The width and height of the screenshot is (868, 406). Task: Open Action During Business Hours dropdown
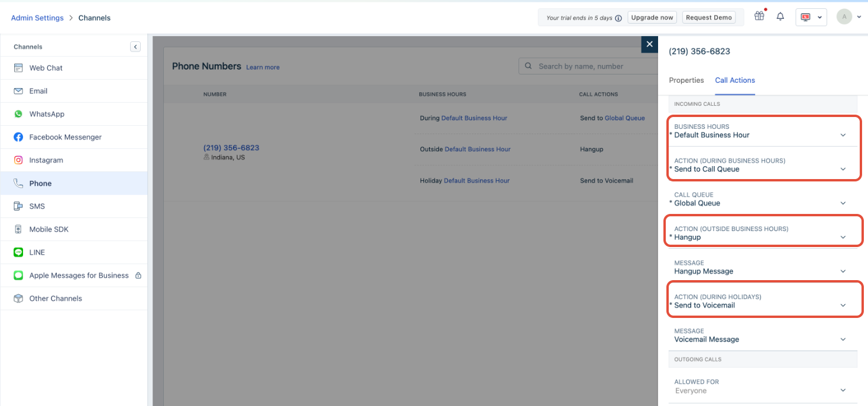763,165
